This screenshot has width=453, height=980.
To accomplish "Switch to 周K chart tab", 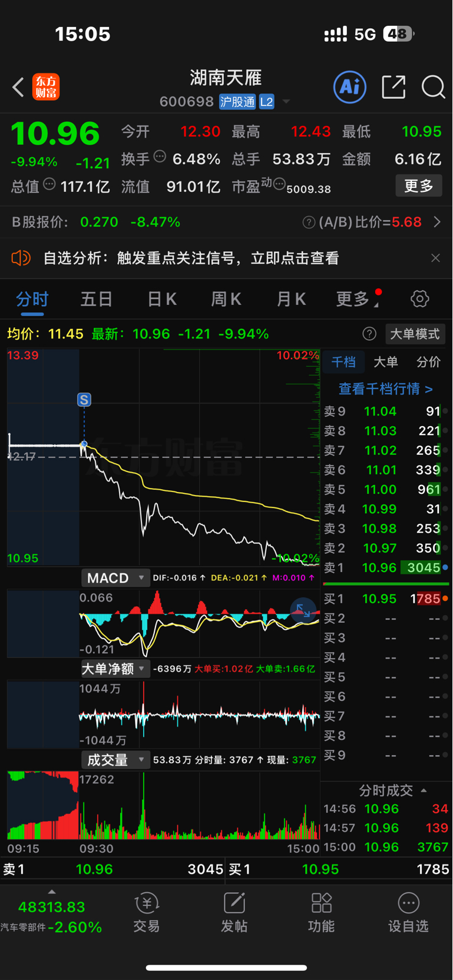I will click(226, 298).
